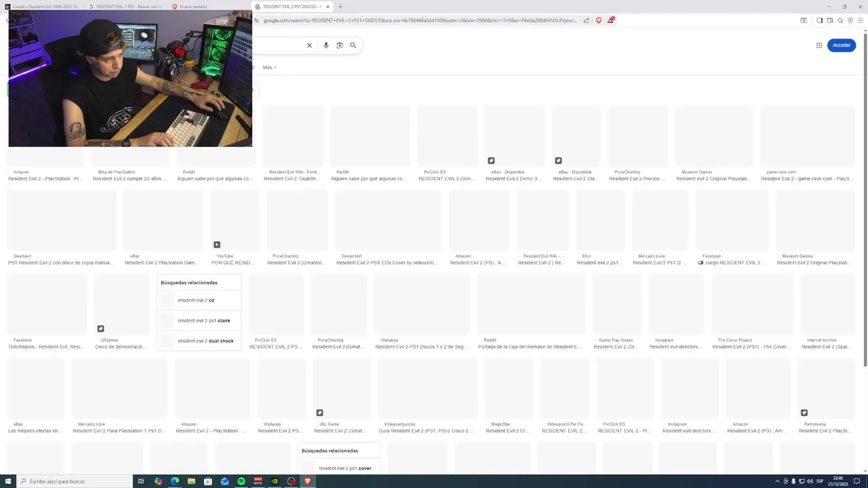Click the share icon in address bar
Screen dimensions: 868x488
(587, 20)
